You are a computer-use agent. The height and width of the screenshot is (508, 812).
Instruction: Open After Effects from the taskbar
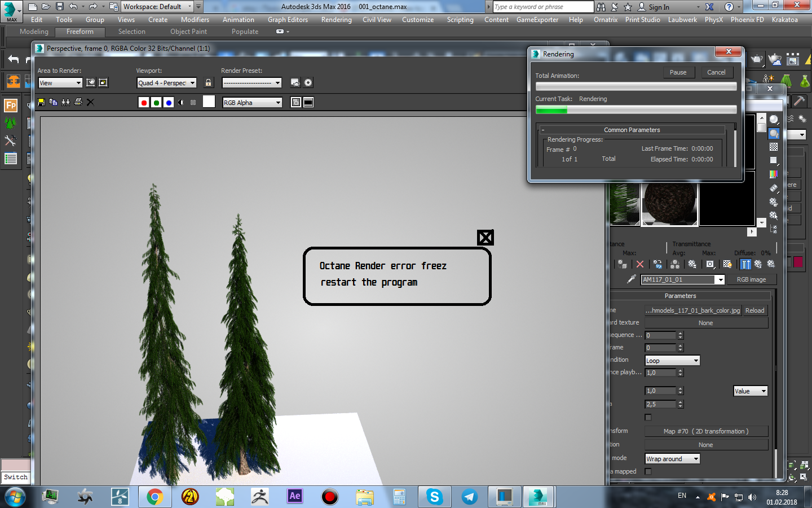click(x=295, y=497)
